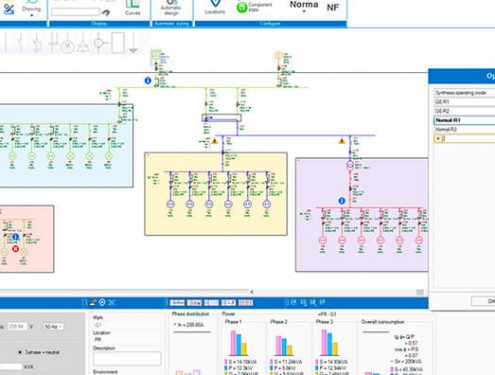Select the Normal-R2 operating mode row
The width and height of the screenshot is (495, 375).
464,129
